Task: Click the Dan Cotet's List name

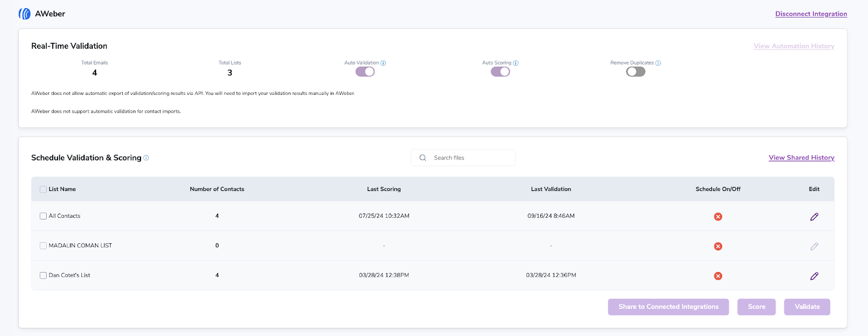Action: coord(69,275)
